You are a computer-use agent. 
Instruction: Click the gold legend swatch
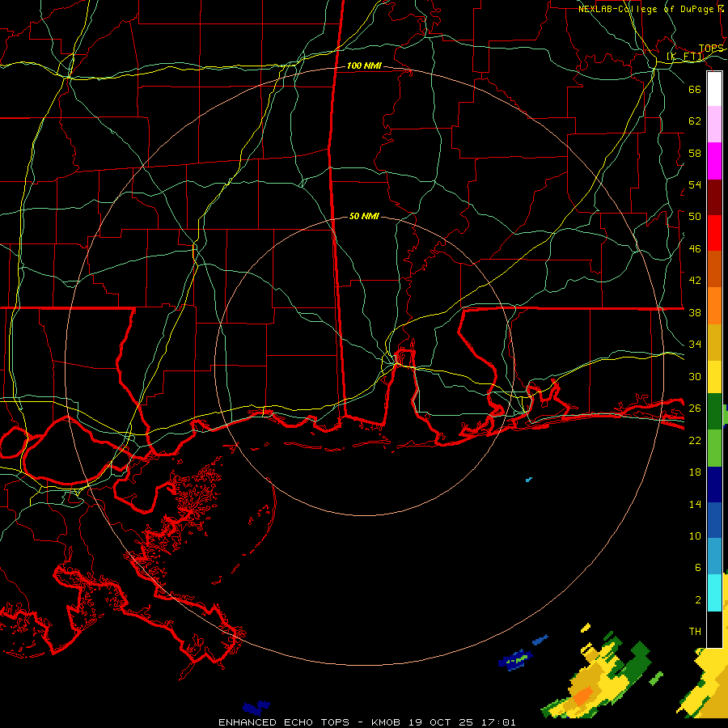[x=714, y=342]
